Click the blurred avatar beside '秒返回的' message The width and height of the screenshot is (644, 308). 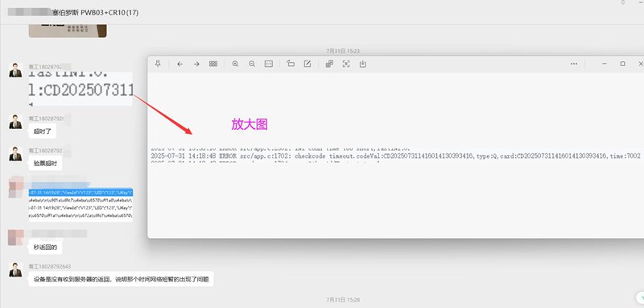coord(15,237)
